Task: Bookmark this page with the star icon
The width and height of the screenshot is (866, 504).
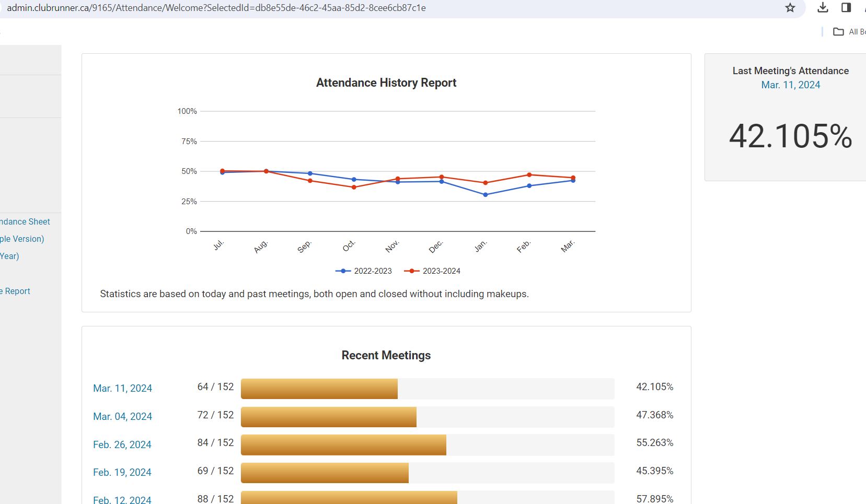Action: point(790,8)
